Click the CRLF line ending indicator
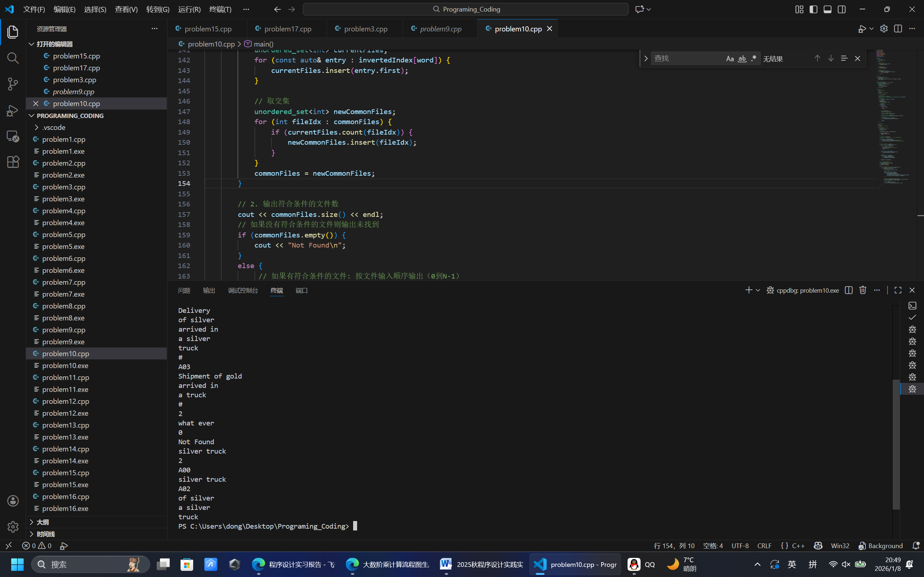This screenshot has height=577, width=924. (764, 546)
